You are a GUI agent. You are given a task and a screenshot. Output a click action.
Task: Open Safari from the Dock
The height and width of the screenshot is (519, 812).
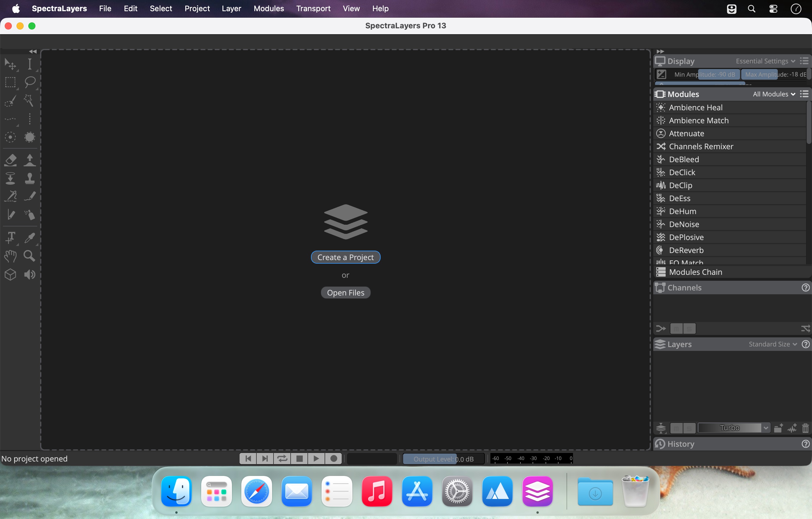pyautogui.click(x=257, y=491)
